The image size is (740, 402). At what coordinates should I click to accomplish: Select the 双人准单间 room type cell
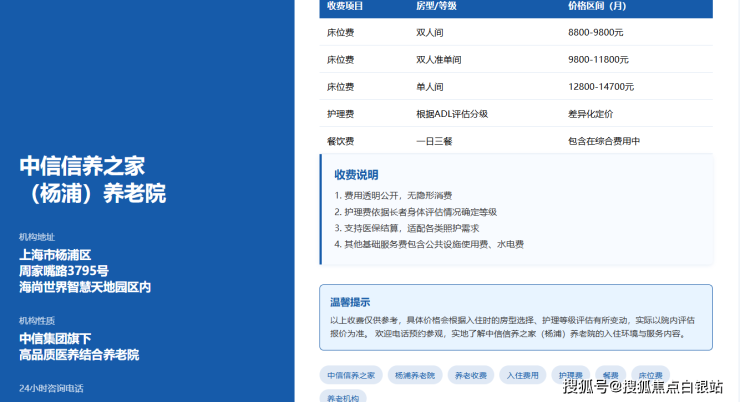click(438, 60)
